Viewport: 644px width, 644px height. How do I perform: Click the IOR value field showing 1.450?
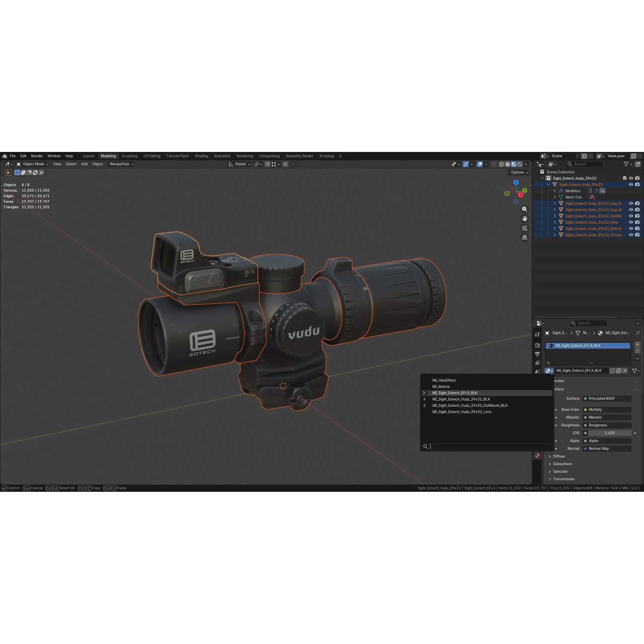tap(610, 433)
